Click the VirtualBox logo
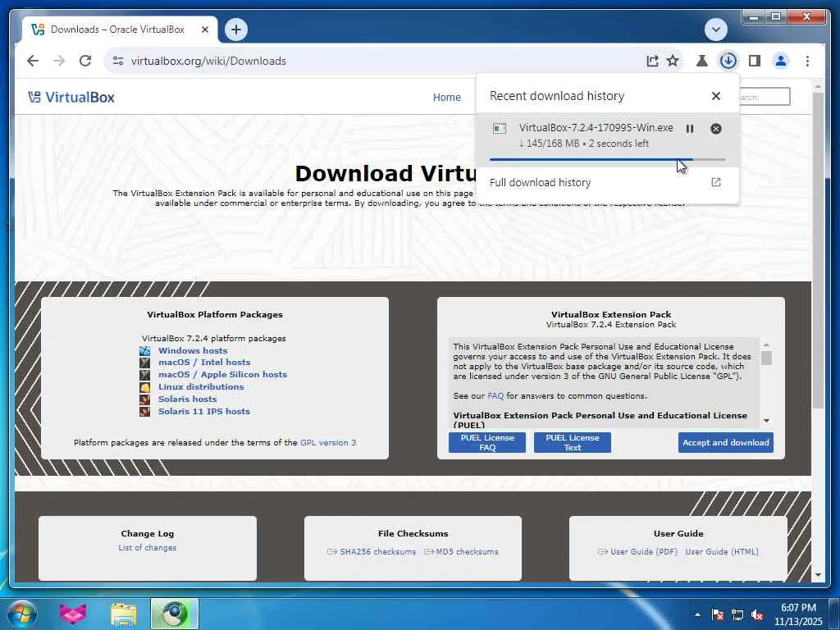The height and width of the screenshot is (630, 840). (71, 97)
